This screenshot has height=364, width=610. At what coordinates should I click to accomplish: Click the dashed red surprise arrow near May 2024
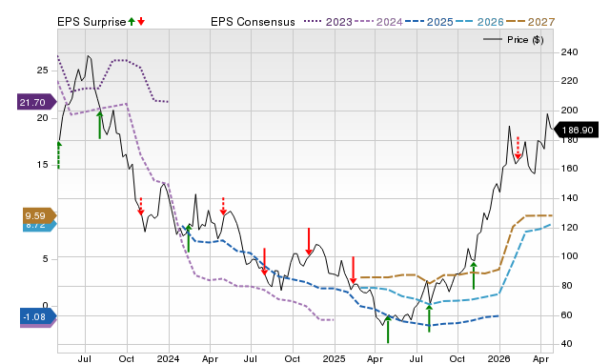tap(223, 206)
